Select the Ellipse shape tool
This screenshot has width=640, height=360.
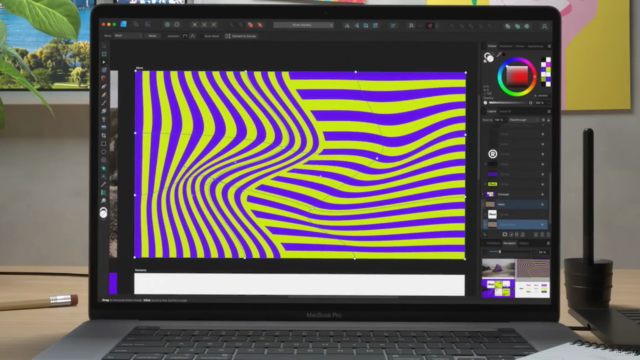point(104,152)
